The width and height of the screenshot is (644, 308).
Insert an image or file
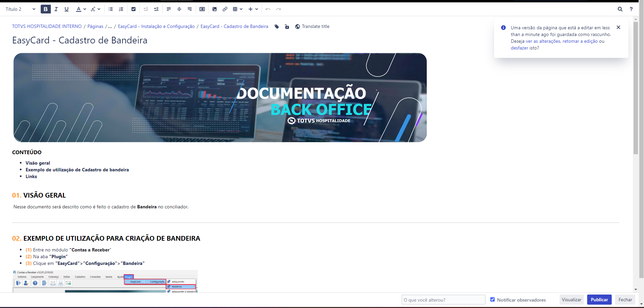click(x=215, y=9)
